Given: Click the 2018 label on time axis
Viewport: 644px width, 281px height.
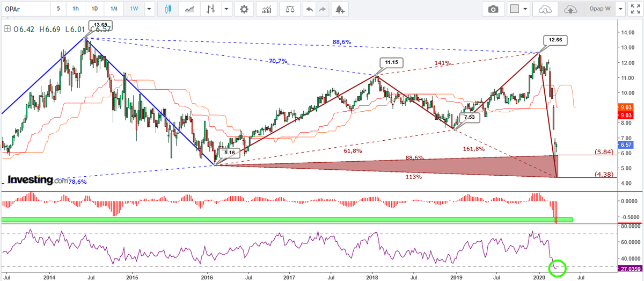Looking at the screenshot, I should click(372, 277).
